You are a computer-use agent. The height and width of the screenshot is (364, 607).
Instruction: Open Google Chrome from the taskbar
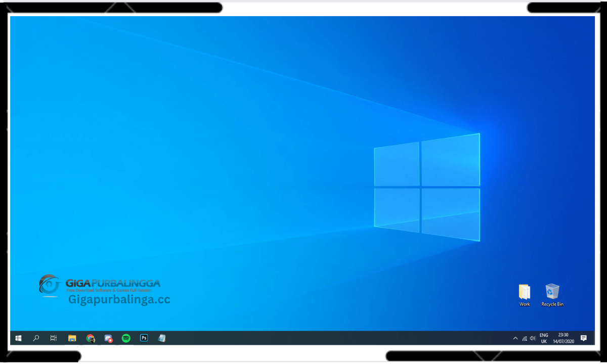click(91, 338)
